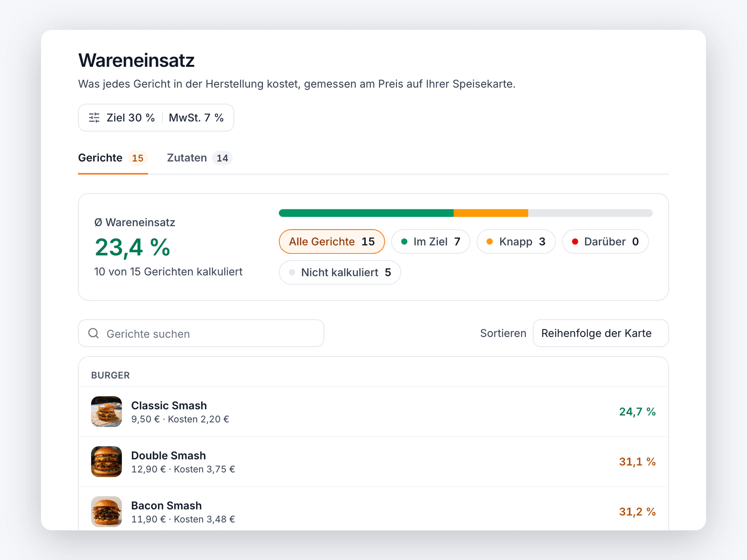The width and height of the screenshot is (747, 560).
Task: Open Ziel 30 % target setting
Action: click(130, 118)
